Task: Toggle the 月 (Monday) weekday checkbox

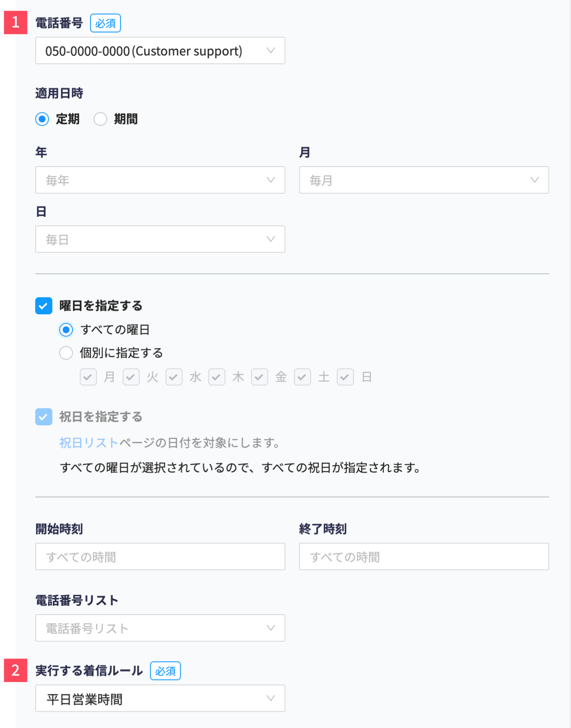Action: (88, 377)
